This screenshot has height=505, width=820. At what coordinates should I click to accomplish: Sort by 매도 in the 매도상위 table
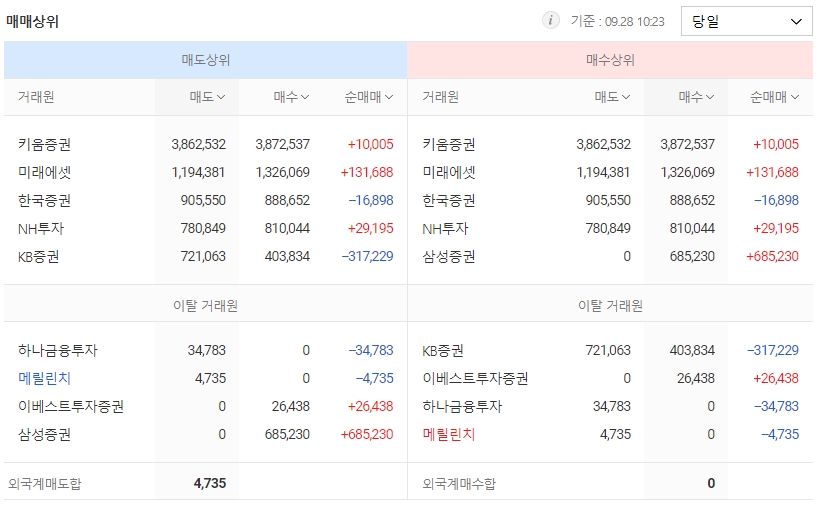[207, 97]
